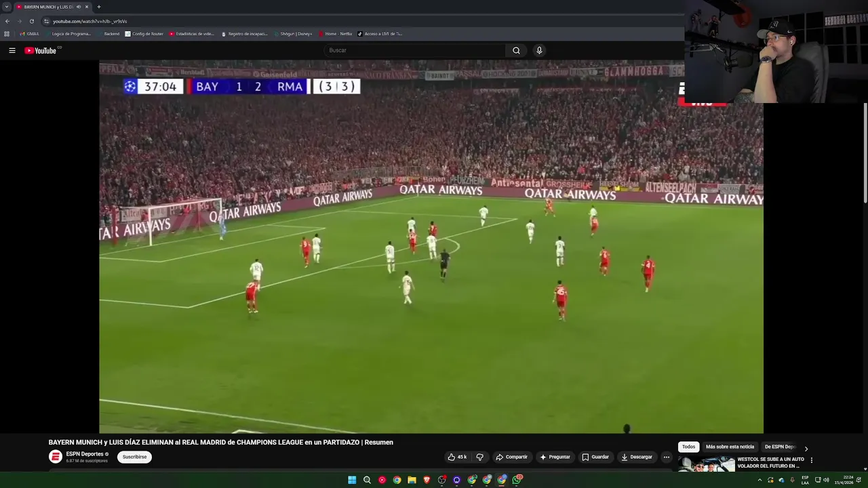
Task: Open microphone icon in system tray
Action: [x=792, y=480]
